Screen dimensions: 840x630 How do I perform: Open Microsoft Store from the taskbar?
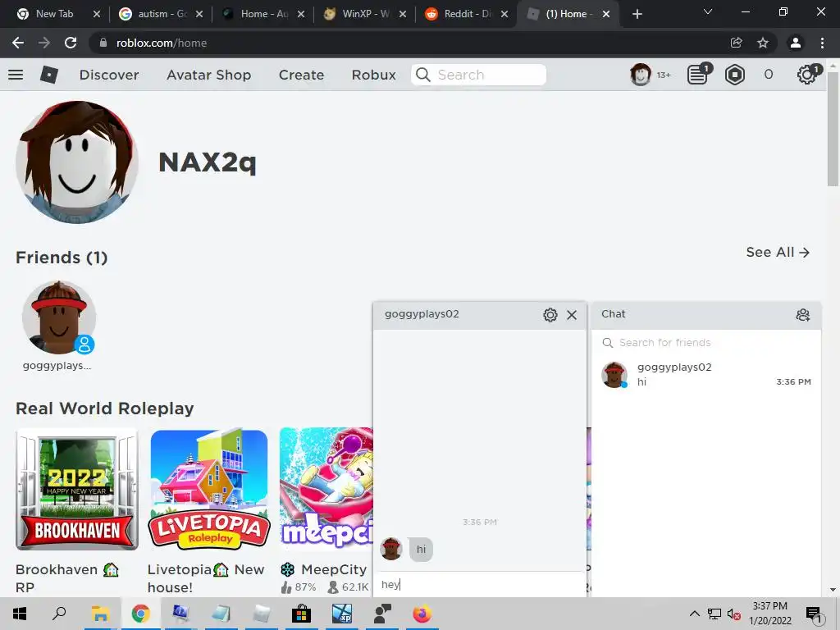[x=302, y=614]
